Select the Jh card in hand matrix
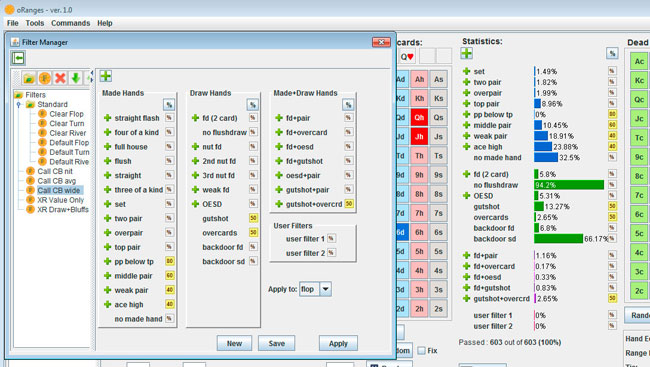The image size is (650, 367). point(420,136)
